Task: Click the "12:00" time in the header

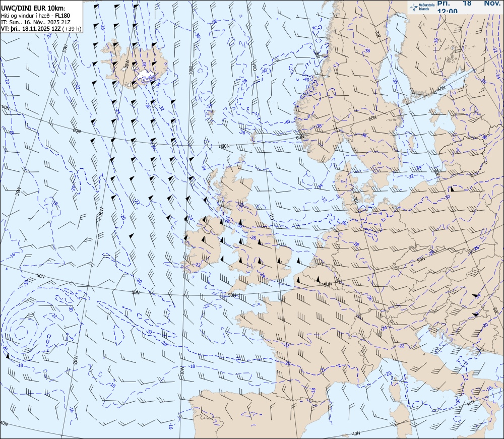Action: pyautogui.click(x=447, y=11)
